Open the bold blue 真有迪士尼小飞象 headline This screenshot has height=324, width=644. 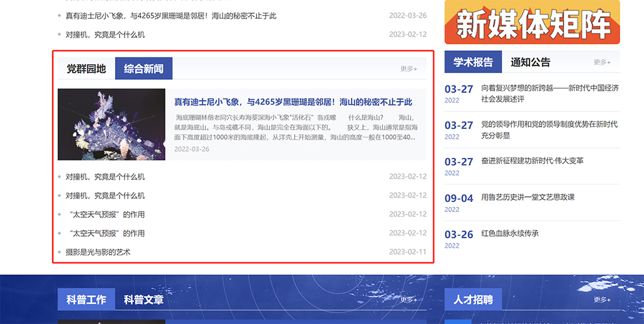293,102
